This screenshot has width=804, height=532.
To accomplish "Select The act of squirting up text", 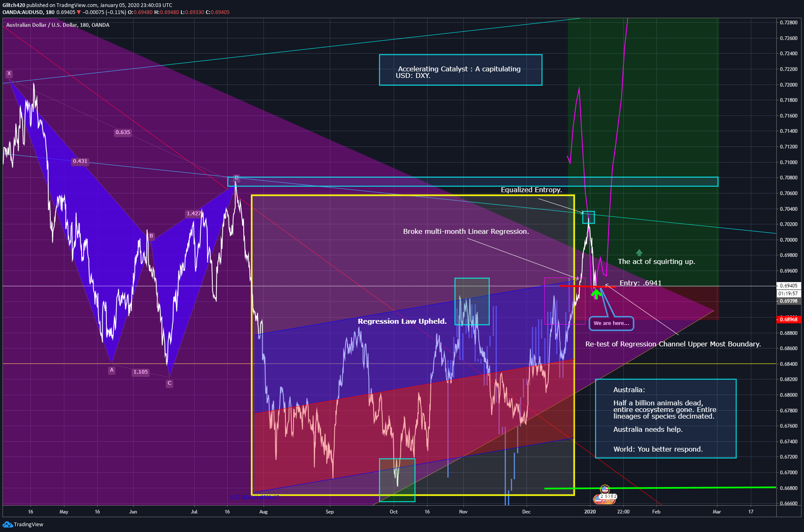I will click(x=656, y=261).
